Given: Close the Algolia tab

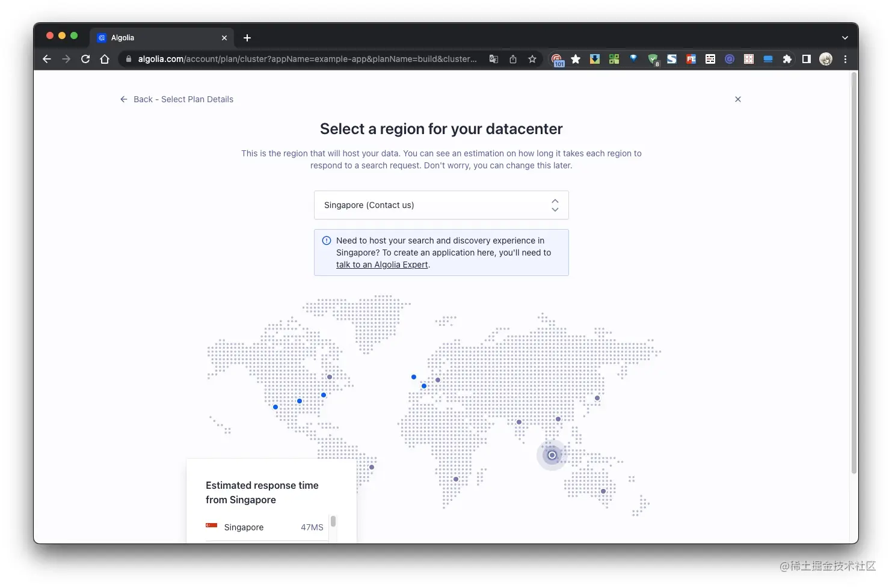Looking at the screenshot, I should (224, 38).
